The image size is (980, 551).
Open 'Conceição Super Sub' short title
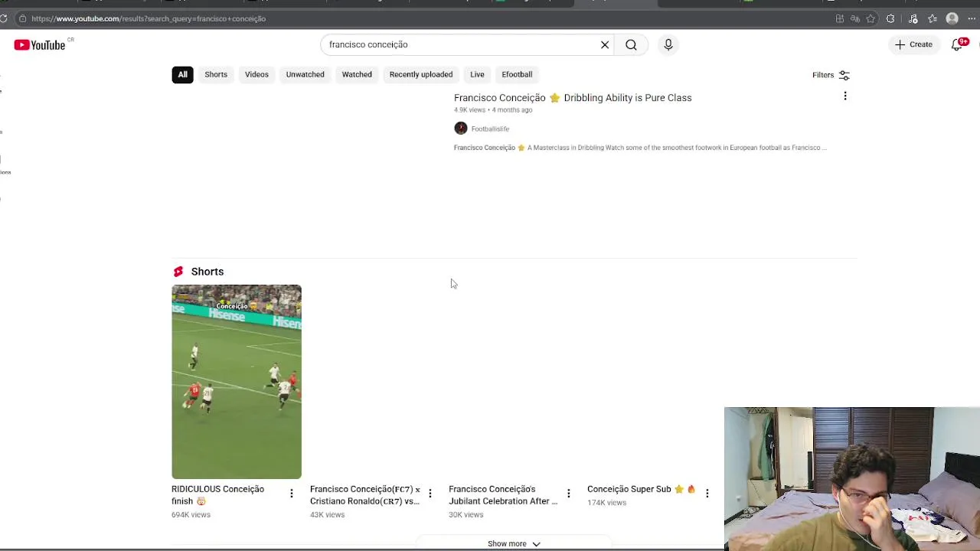(642, 489)
